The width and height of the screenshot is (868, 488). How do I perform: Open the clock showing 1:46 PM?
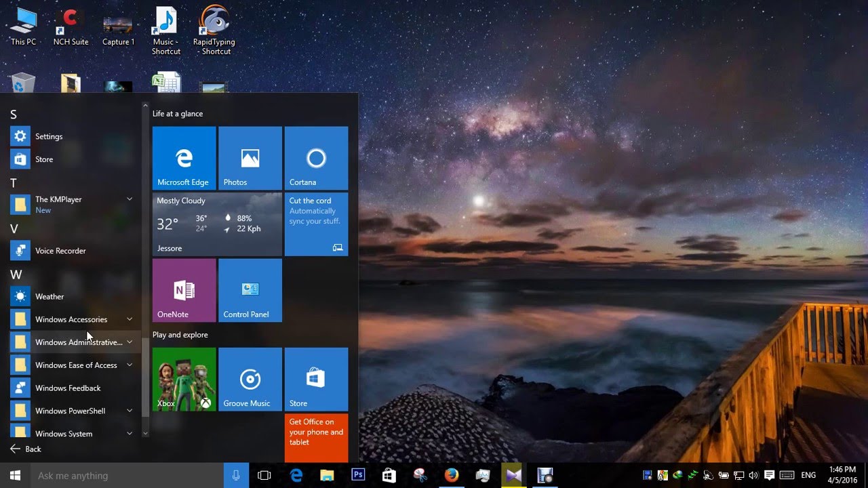[842, 475]
